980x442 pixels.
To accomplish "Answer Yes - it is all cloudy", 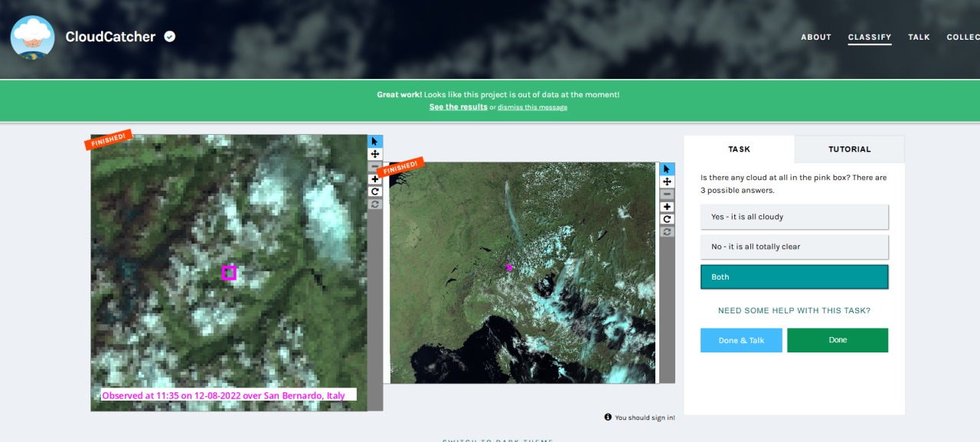I will 795,217.
